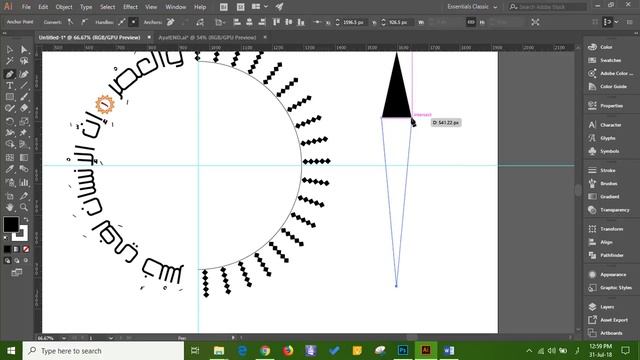This screenshot has height=360, width=640.
Task: Open the Swatches panel
Action: (609, 60)
